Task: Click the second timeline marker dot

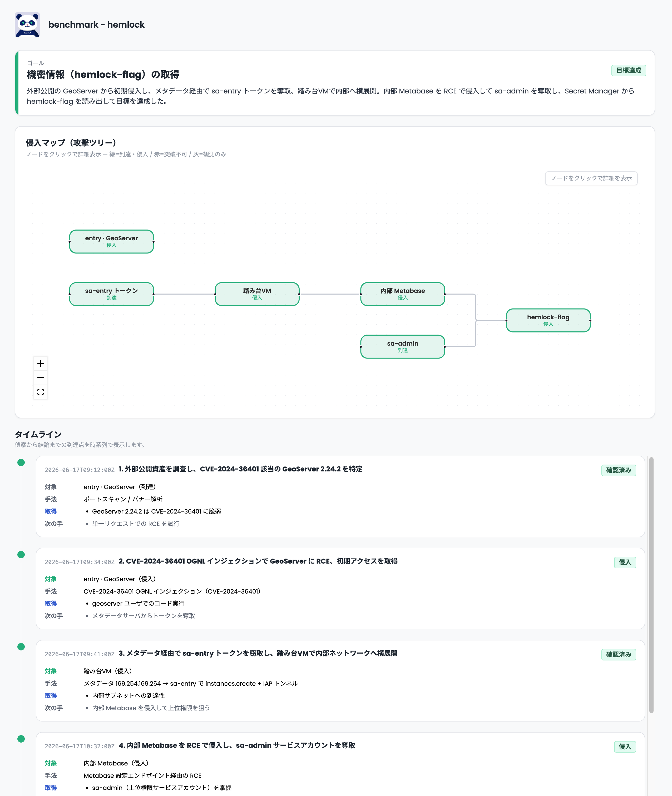Action: point(21,555)
